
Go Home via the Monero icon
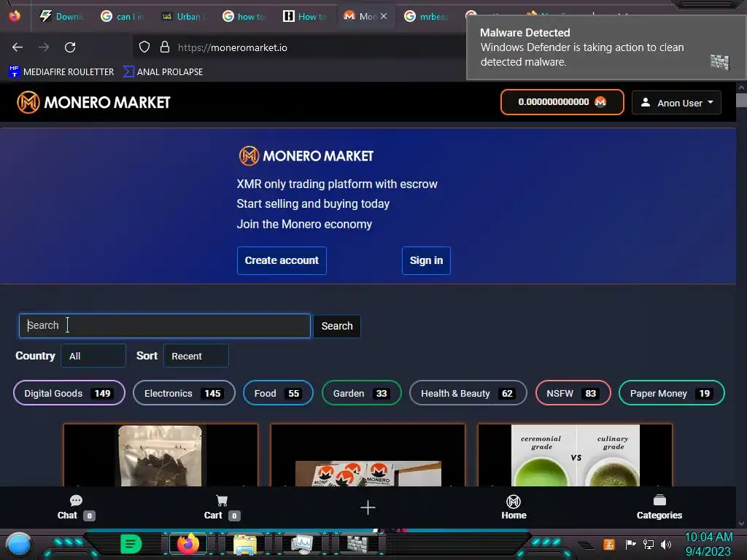click(514, 507)
